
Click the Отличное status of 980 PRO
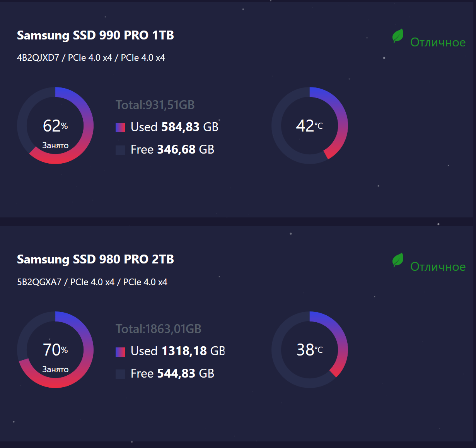click(438, 267)
